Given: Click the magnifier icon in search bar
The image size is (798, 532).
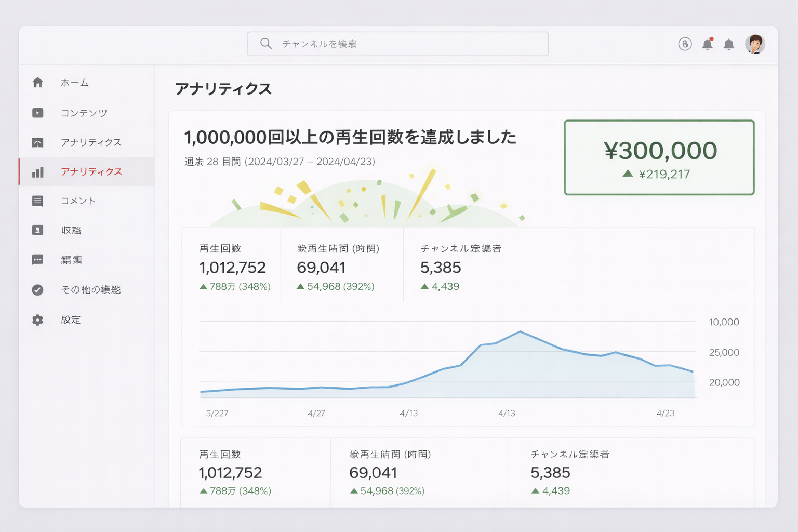Looking at the screenshot, I should pyautogui.click(x=266, y=44).
